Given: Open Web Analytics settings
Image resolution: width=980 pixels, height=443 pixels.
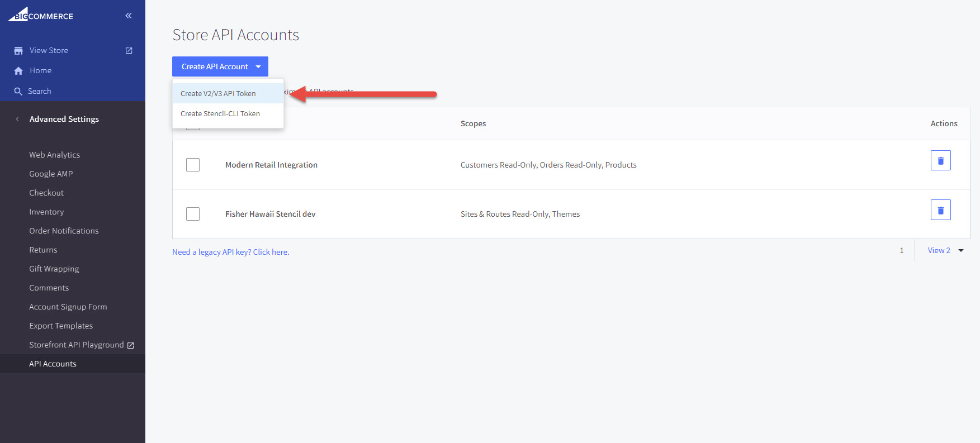Looking at the screenshot, I should 54,155.
